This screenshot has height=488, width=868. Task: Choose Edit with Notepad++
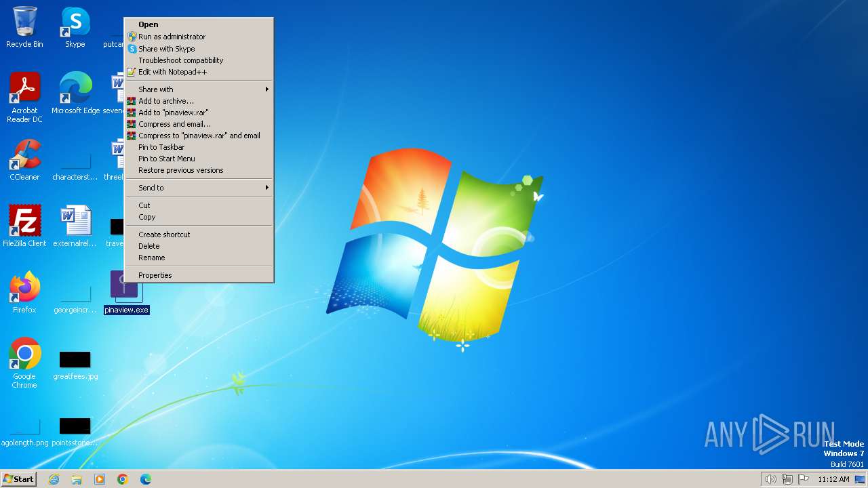[199, 72]
